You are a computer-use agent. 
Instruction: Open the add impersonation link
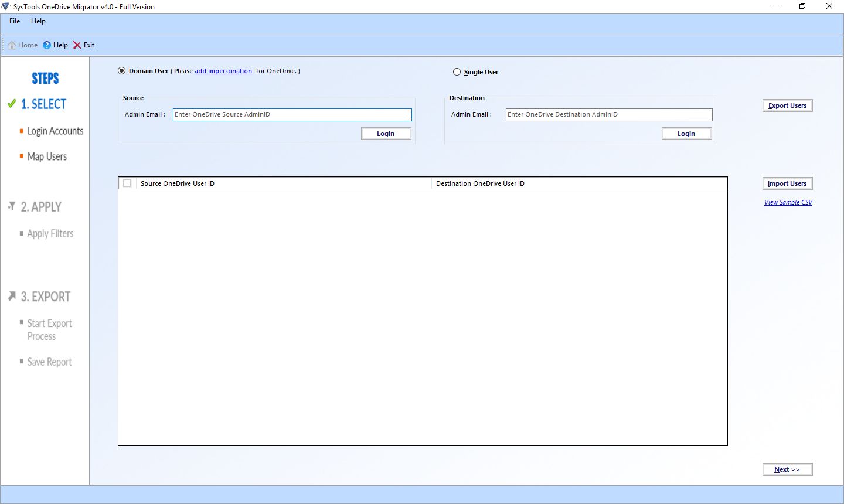coord(223,70)
